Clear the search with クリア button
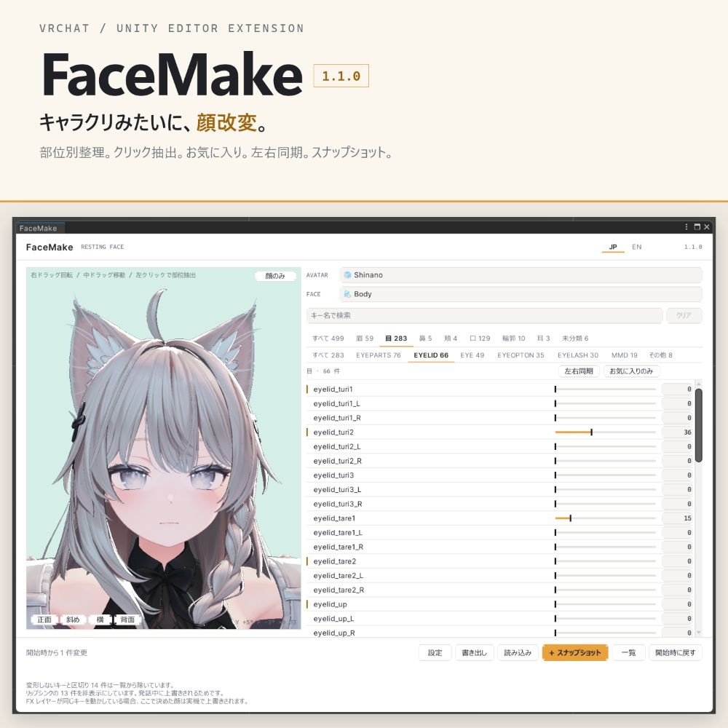The width and height of the screenshot is (728, 728). click(684, 315)
